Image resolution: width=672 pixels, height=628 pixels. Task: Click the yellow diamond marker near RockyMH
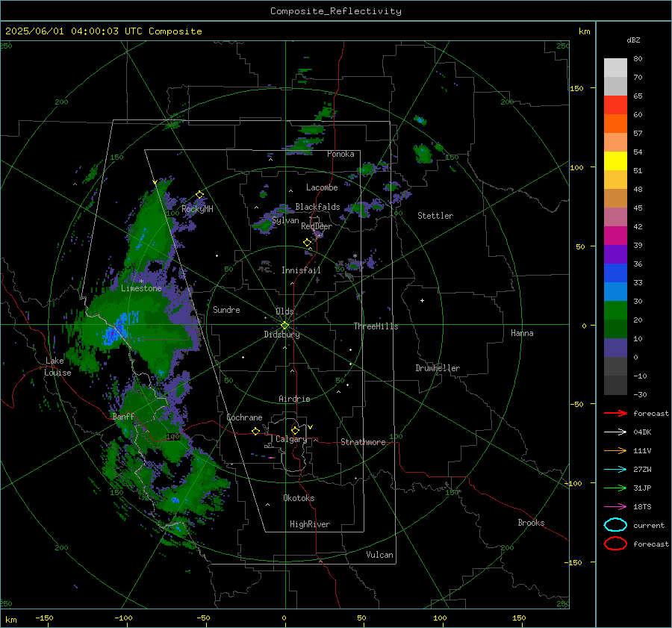199,195
